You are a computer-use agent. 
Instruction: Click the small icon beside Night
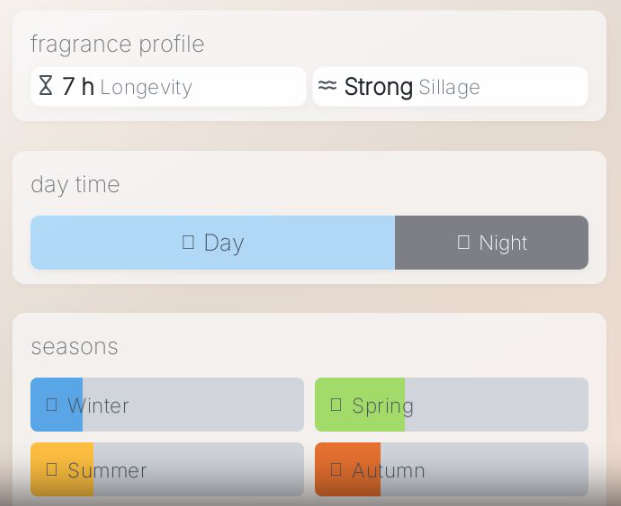[463, 242]
